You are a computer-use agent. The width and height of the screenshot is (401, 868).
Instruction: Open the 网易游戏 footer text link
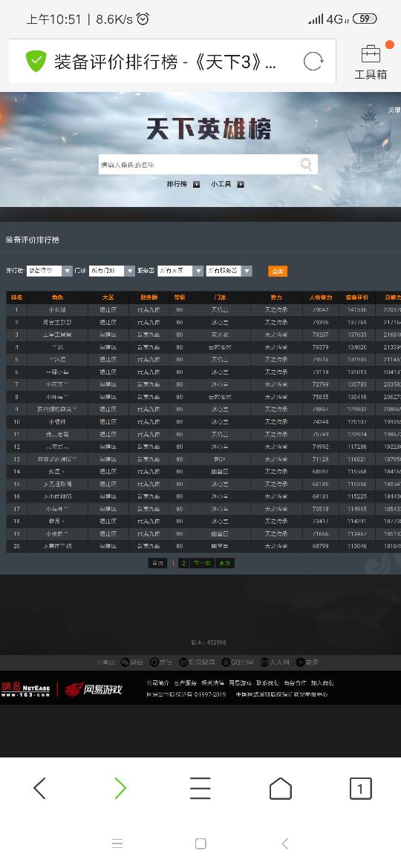pos(240,683)
